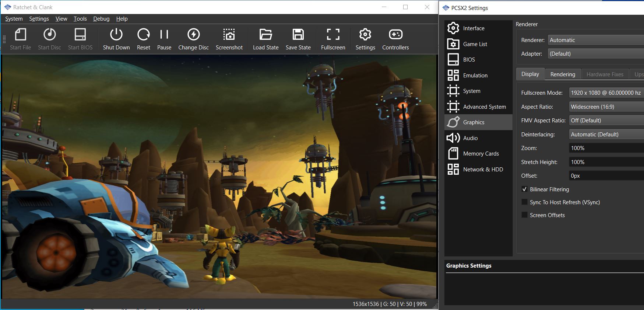The width and height of the screenshot is (644, 310).
Task: Click the status bar resolution readout
Action: click(366, 304)
